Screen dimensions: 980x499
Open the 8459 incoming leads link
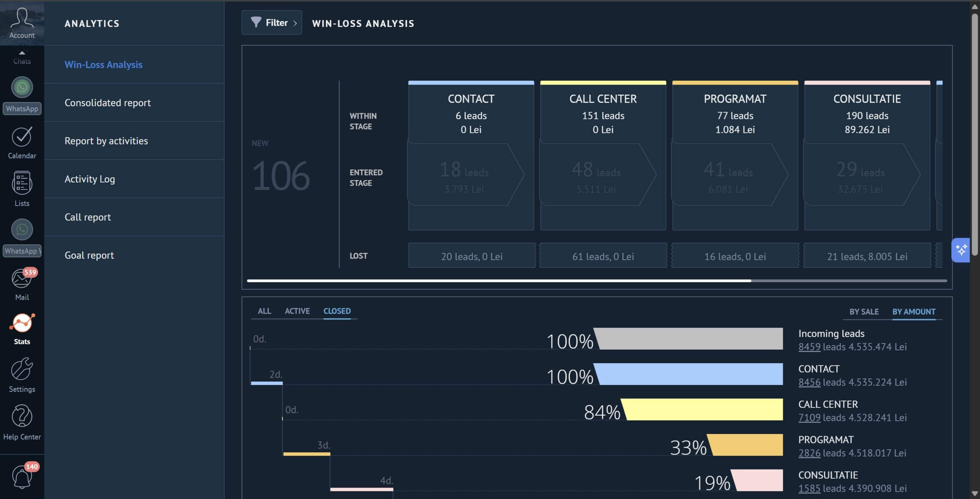pos(809,347)
